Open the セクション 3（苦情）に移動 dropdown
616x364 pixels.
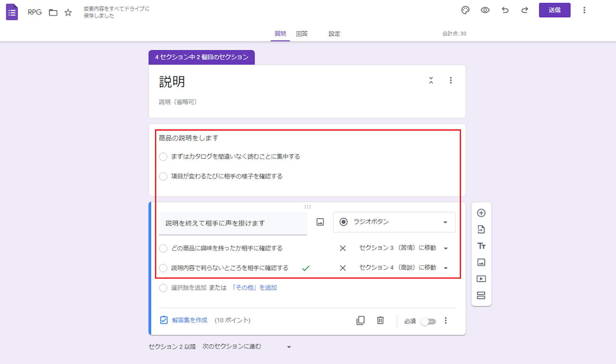(x=403, y=248)
